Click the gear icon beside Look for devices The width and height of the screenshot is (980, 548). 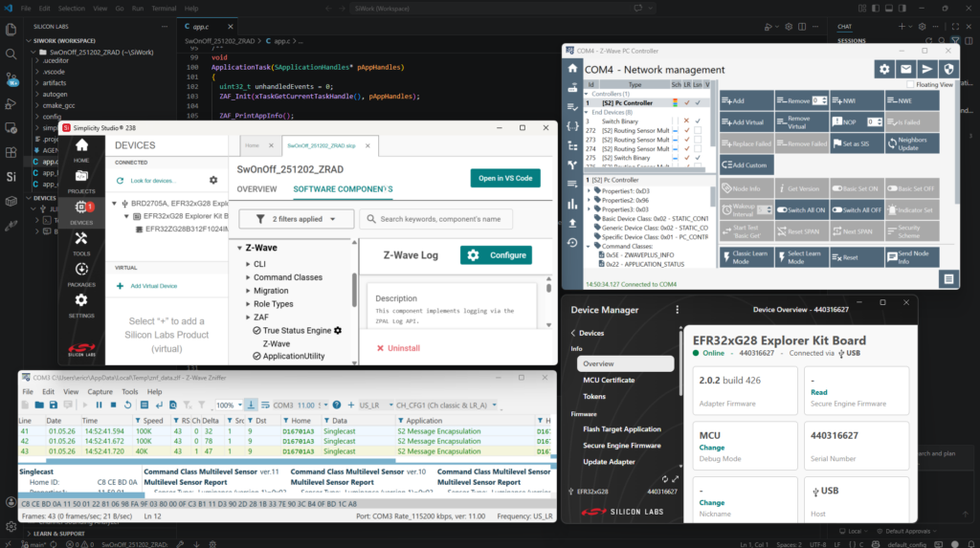point(213,181)
